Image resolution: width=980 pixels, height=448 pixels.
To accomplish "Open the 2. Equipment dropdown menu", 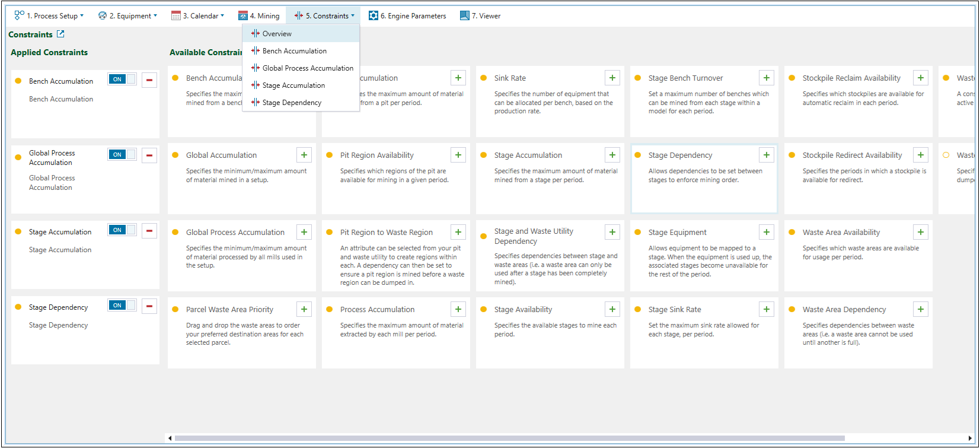I will (x=128, y=16).
